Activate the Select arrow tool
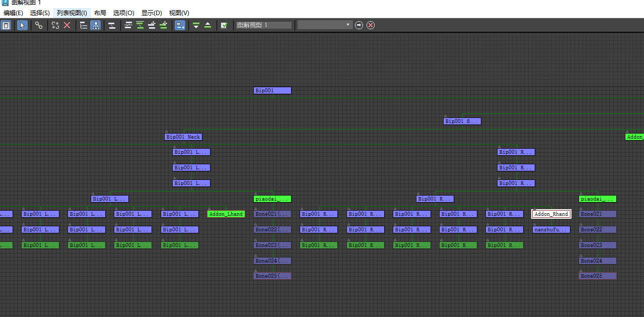Viewport: 644px width, 317px height. pos(22,25)
